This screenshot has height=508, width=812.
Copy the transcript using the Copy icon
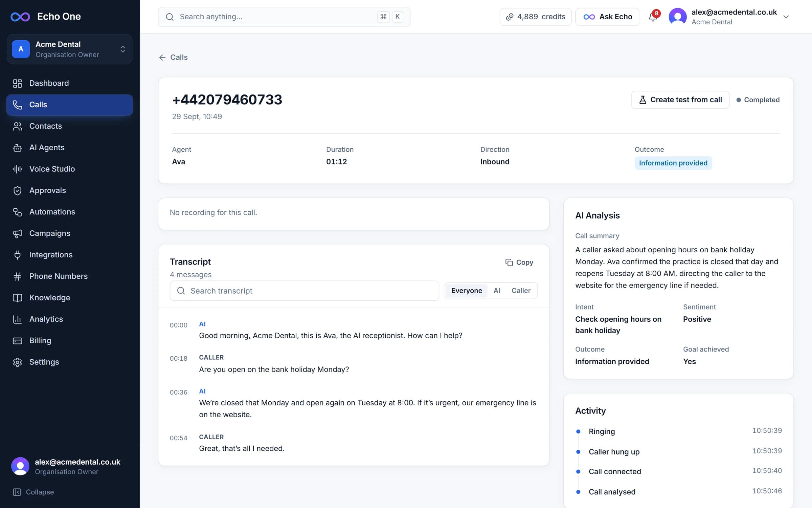[509, 262]
